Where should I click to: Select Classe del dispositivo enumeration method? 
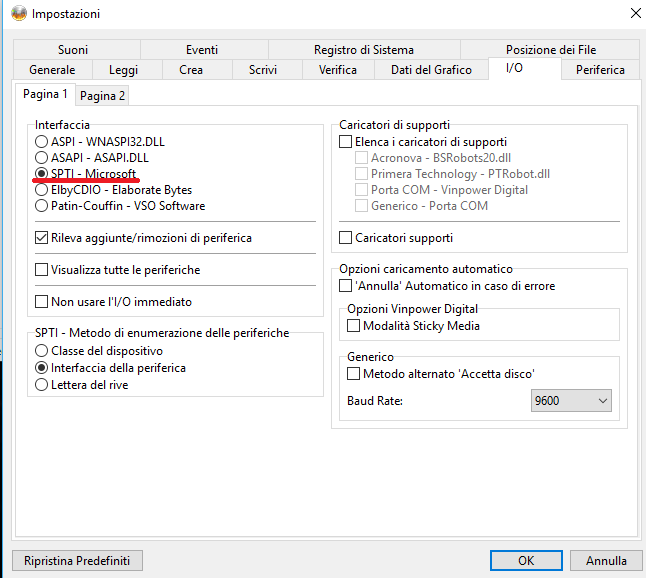coord(99,351)
